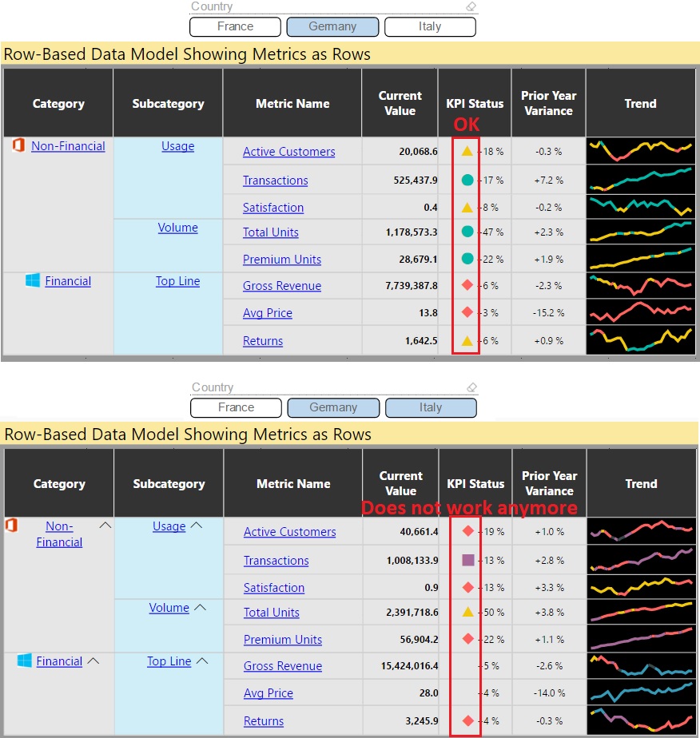
Task: Click top Top Line subcategory link
Action: click(178, 281)
